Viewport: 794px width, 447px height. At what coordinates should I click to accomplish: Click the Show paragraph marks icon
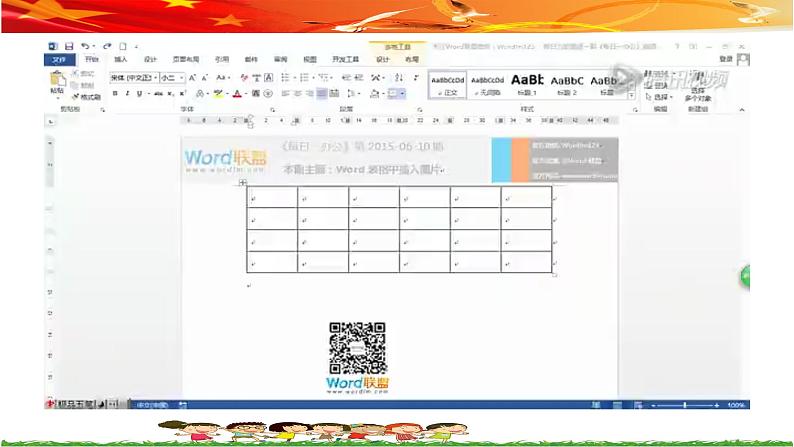[x=416, y=77]
